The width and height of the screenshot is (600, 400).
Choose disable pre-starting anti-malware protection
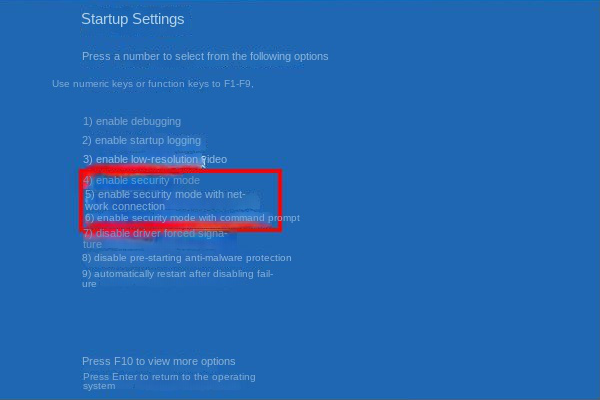coord(187,258)
